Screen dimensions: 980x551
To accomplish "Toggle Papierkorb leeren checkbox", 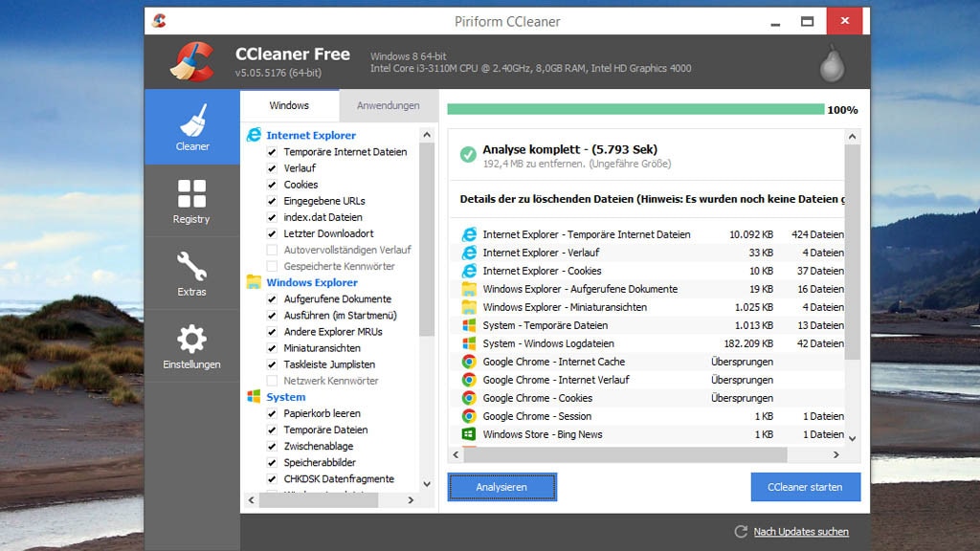I will click(x=272, y=413).
